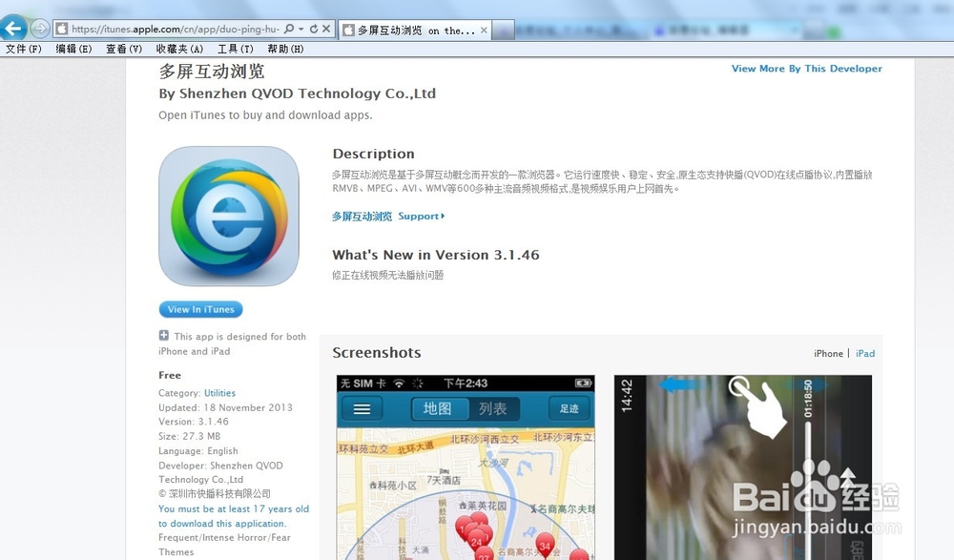Open the 编辑(E) menu
Screen dimensions: 954x560
click(x=73, y=49)
